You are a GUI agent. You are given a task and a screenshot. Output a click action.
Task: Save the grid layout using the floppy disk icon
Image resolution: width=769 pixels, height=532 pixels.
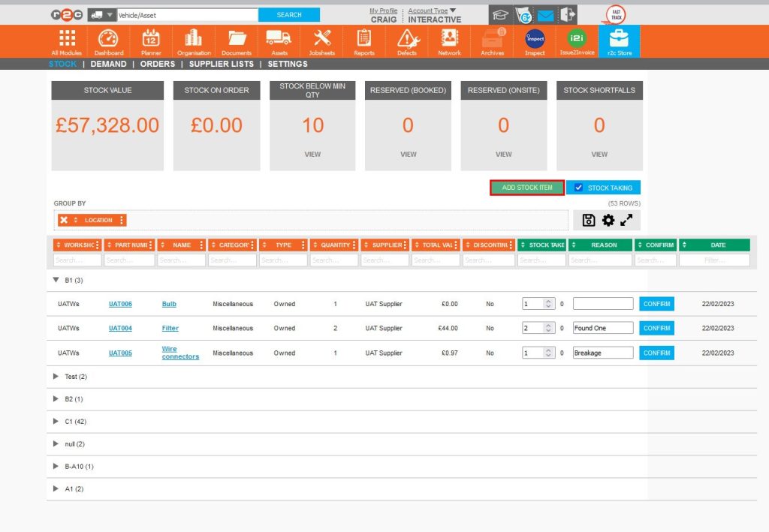coord(590,220)
